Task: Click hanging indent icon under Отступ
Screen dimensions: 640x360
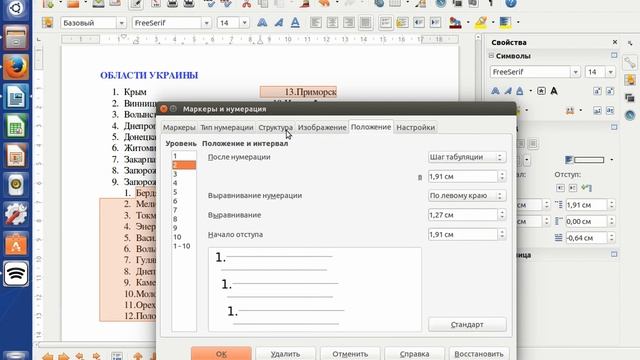Action: 587,188
